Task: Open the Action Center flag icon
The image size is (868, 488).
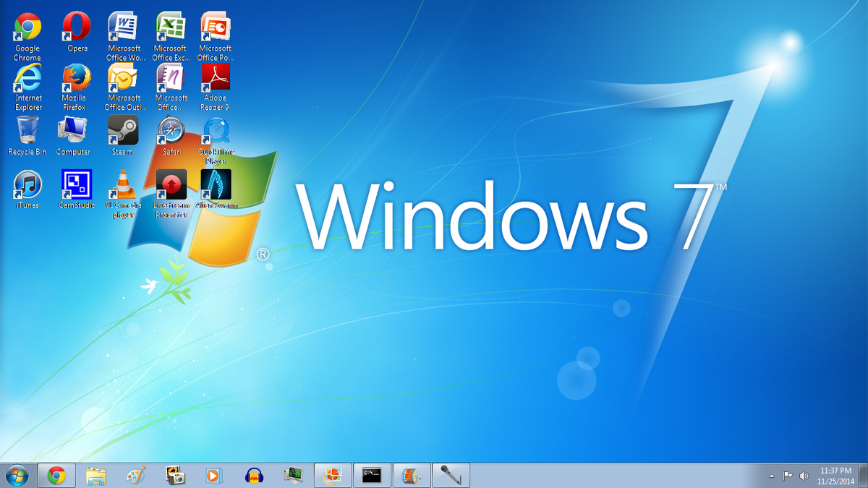Action: click(788, 476)
